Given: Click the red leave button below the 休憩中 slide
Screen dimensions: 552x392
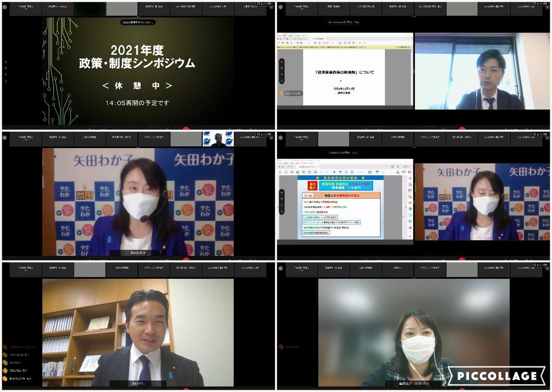Looking at the screenshot, I should (x=186, y=129).
